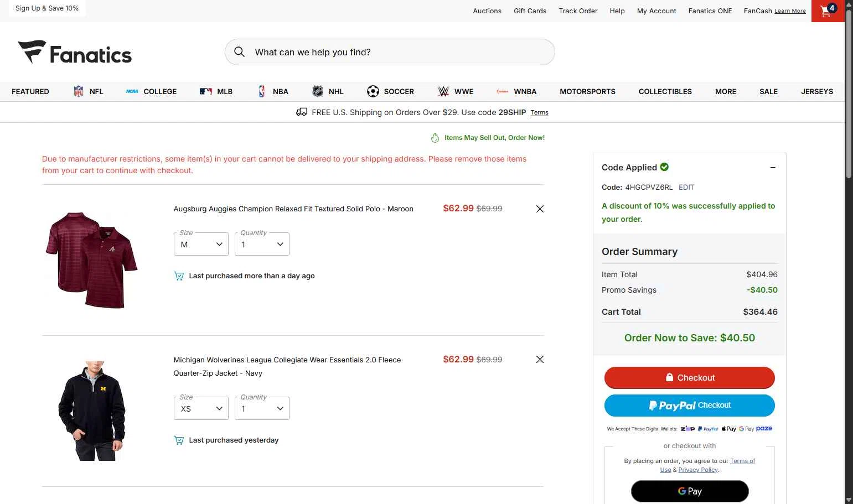Click FanCash Learn More link

click(790, 11)
